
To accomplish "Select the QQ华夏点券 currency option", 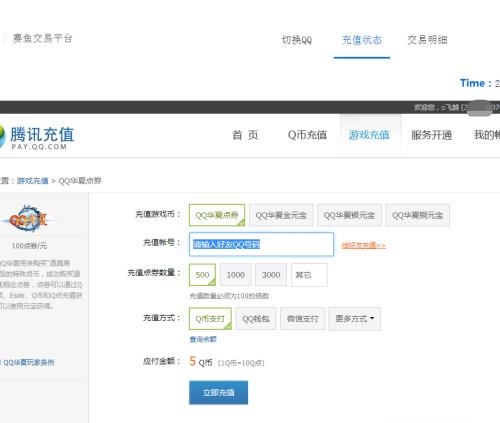I will coord(217,215).
